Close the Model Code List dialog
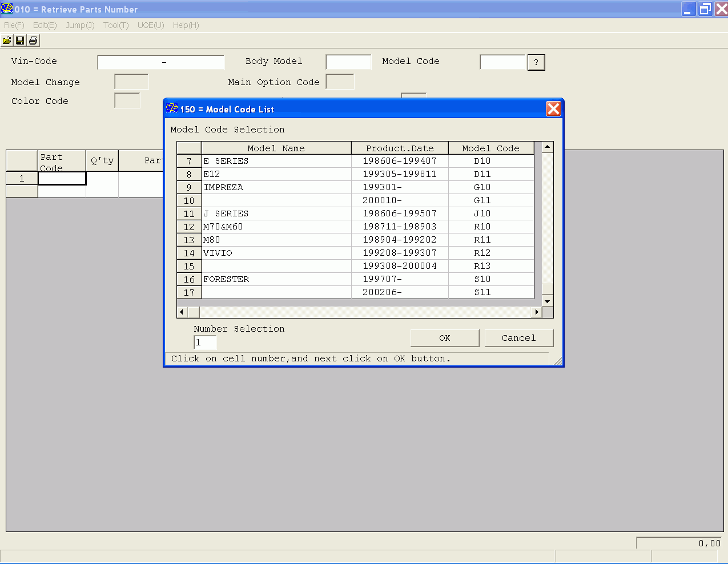Screen dimensions: 728x564 pyautogui.click(x=553, y=109)
